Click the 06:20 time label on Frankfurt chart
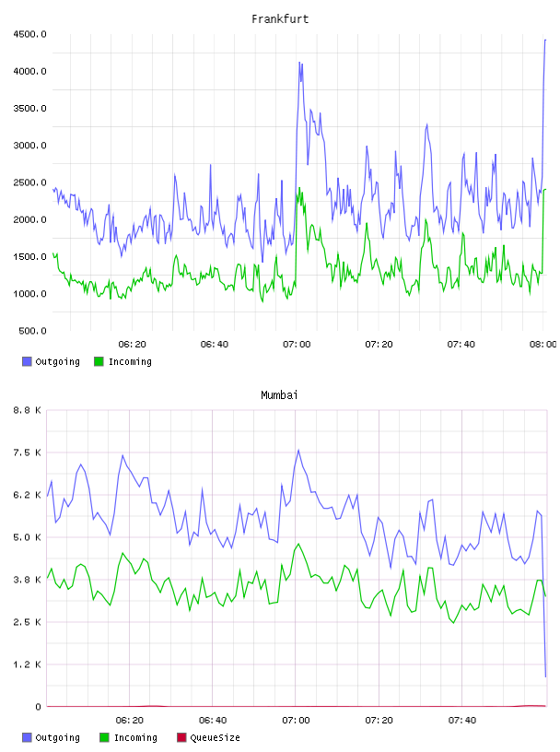 (x=132, y=345)
